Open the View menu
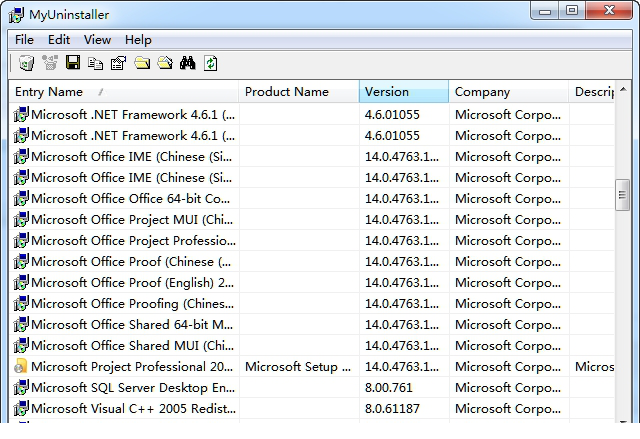This screenshot has width=640, height=439. (x=97, y=40)
